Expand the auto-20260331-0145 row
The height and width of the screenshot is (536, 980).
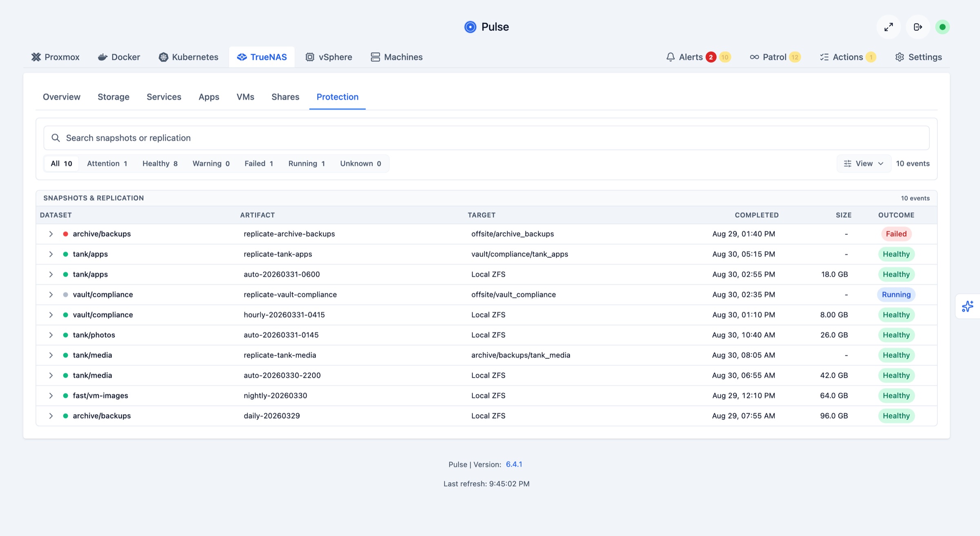(51, 335)
